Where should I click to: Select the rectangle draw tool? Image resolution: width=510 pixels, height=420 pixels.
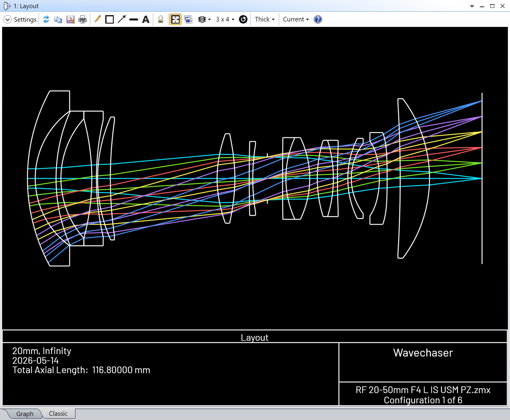tap(110, 19)
